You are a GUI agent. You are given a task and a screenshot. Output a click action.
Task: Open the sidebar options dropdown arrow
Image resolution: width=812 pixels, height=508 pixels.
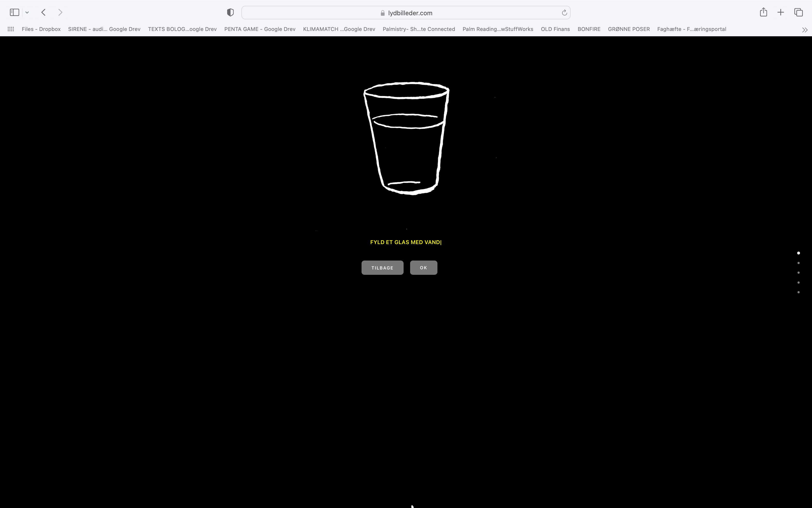(x=27, y=13)
